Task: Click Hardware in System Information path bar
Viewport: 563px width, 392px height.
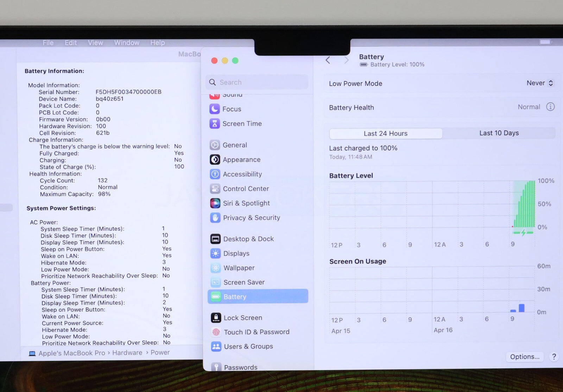Action: click(127, 353)
